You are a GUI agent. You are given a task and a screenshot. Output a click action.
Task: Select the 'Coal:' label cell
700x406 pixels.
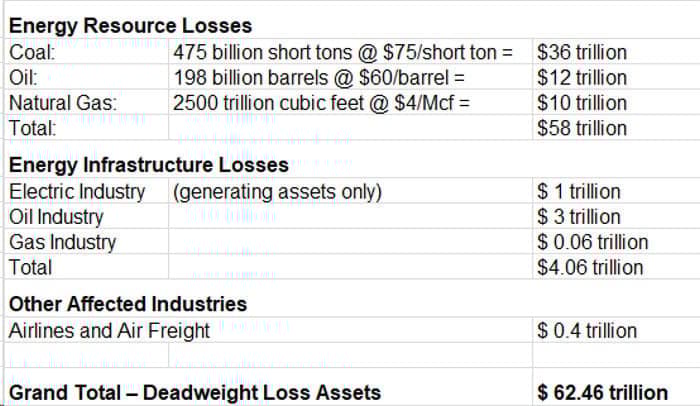pyautogui.click(x=32, y=52)
